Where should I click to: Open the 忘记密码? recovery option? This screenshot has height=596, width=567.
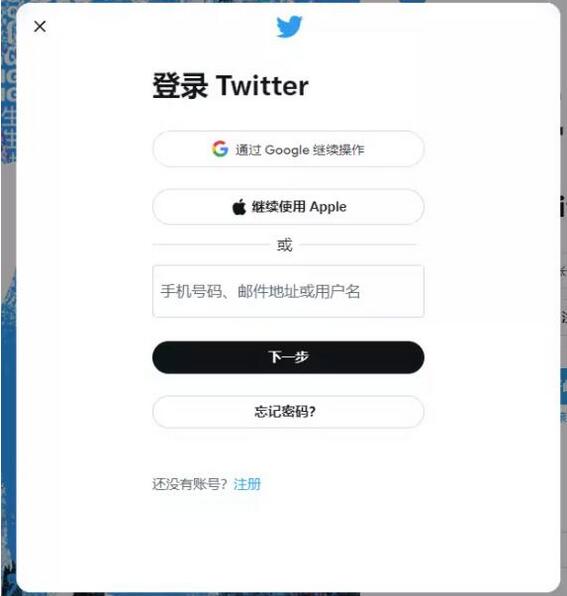click(x=288, y=412)
